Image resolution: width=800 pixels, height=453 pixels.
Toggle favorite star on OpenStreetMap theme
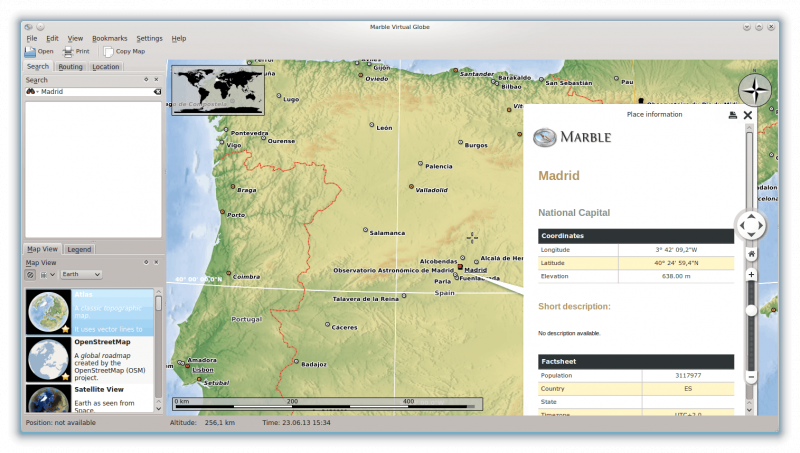pos(65,377)
